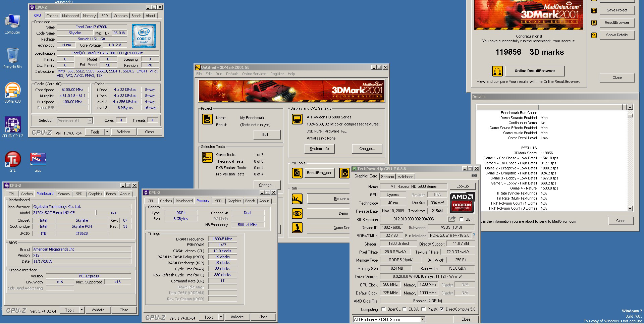Viewport: 644px width, 324px height.
Task: Launch the 3DMark03 desktop shortcut
Action: (x=12, y=93)
